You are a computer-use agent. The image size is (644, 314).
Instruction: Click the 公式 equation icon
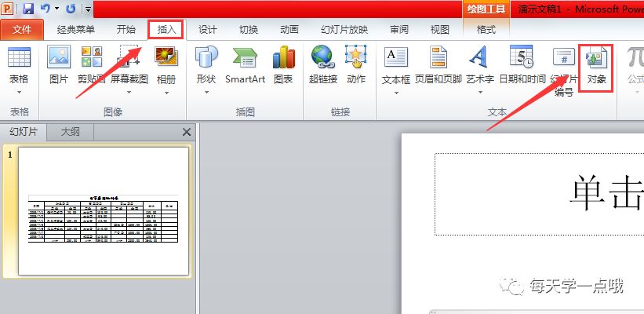[635, 57]
